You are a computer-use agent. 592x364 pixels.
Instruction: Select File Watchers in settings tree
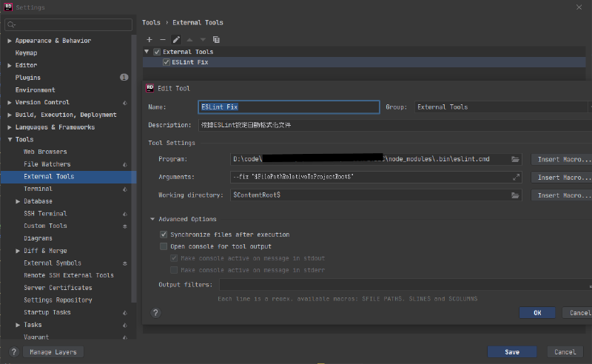point(47,164)
